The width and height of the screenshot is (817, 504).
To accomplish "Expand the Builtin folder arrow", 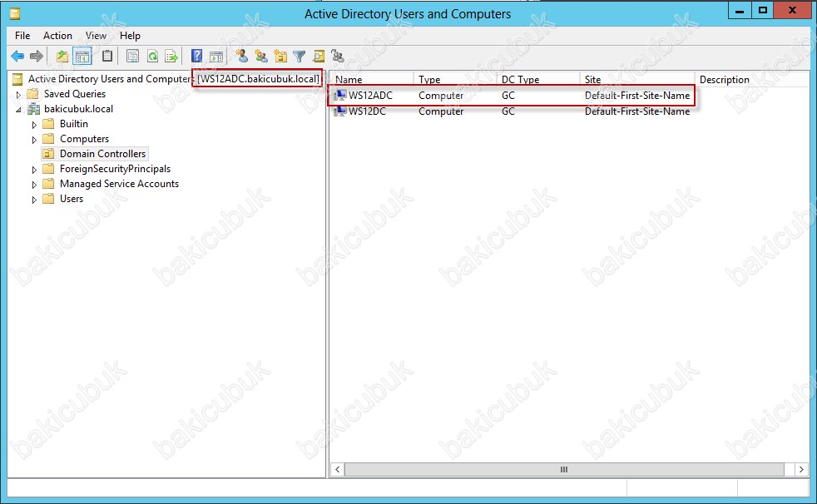I will pos(35,124).
